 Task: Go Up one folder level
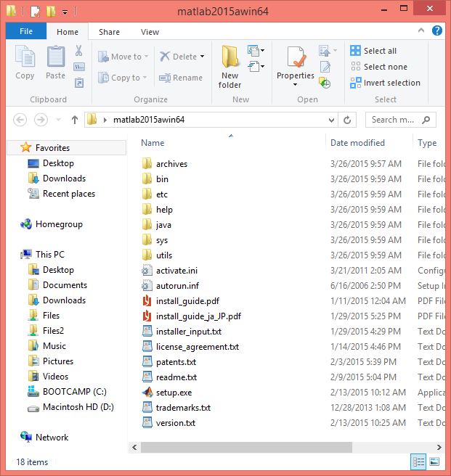click(x=75, y=120)
